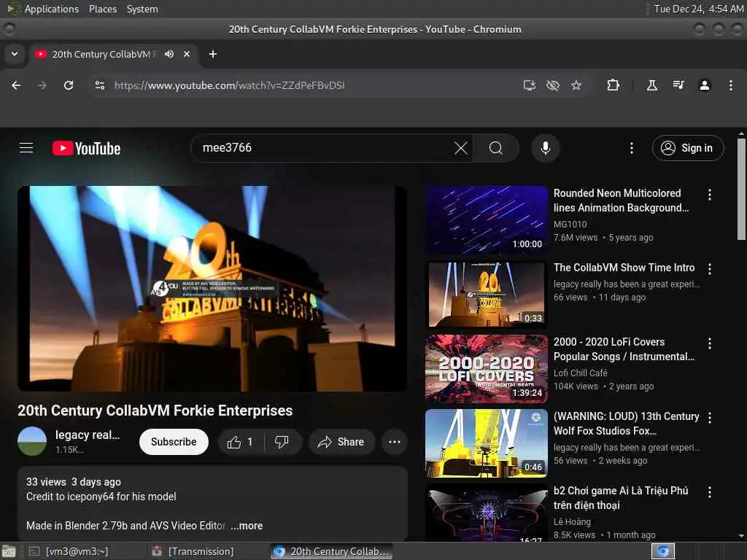Expand the description with ...more

coord(247,526)
